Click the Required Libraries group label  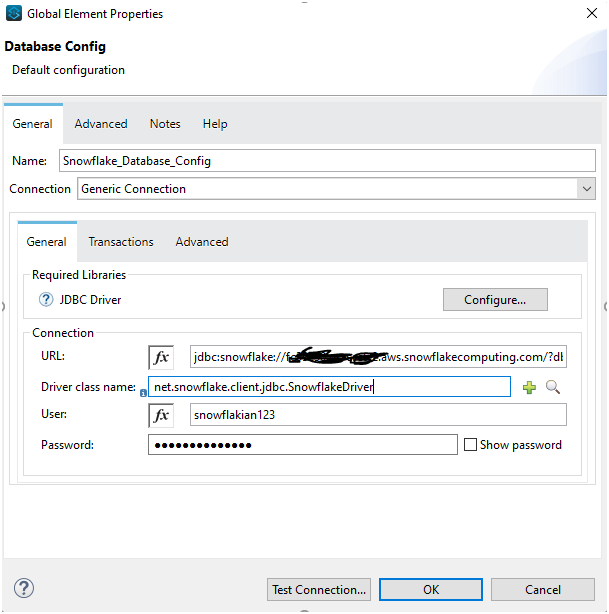click(x=79, y=275)
